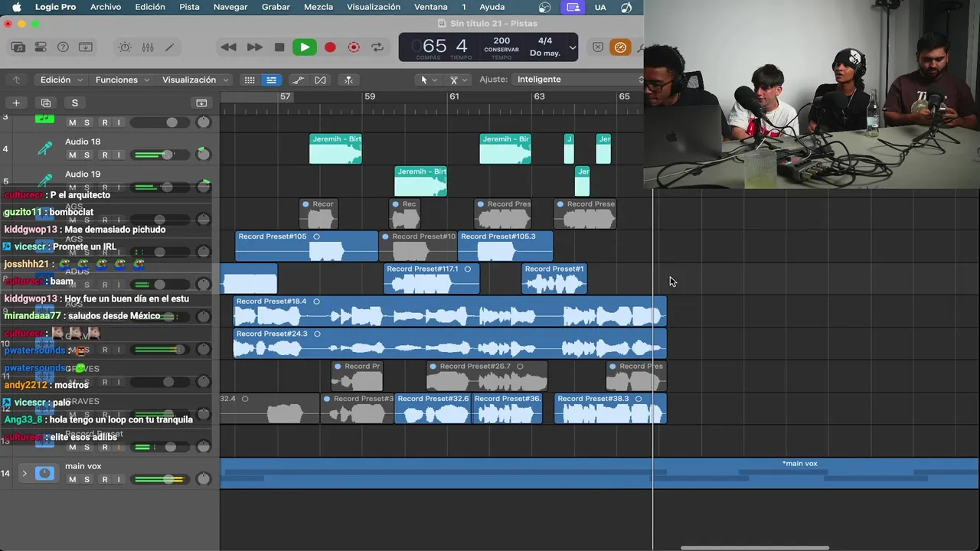Open Ajuste Inteligente snap dropdown
The width and height of the screenshot is (980, 551).
(x=579, y=80)
